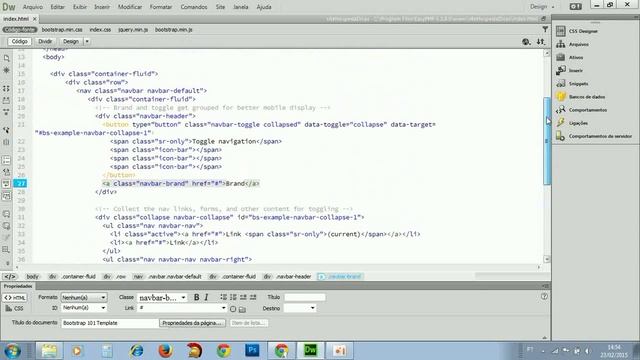Click the sync settings icon near Design workspace
The image size is (640, 360).
576,7
